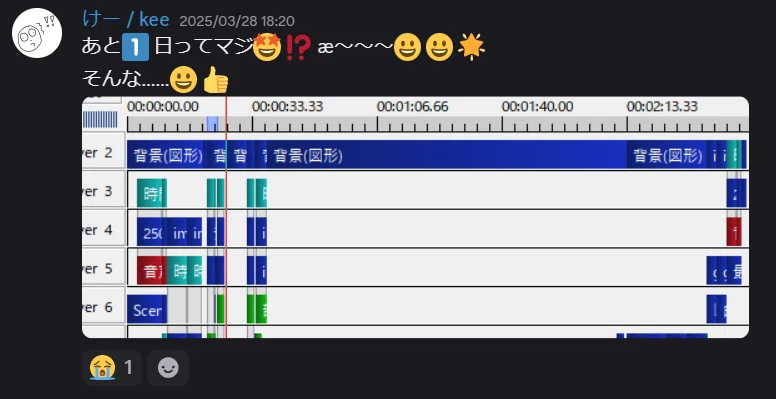The width and height of the screenshot is (776, 399).
Task: Select the 背景(図形) clip near 00:02:13
Action: pyautogui.click(x=667, y=155)
